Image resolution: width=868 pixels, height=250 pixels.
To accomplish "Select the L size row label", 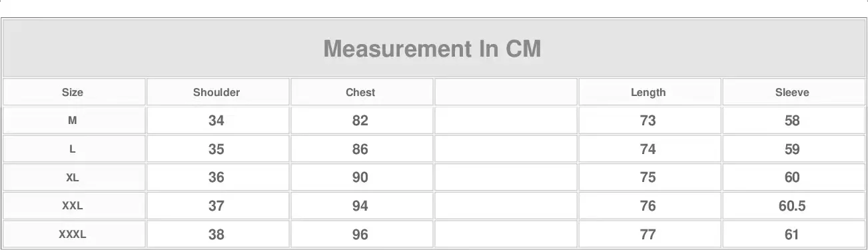I will tap(73, 149).
